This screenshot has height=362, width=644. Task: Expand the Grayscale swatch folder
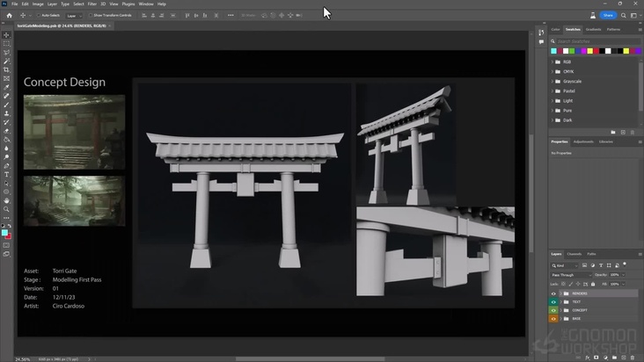point(553,81)
